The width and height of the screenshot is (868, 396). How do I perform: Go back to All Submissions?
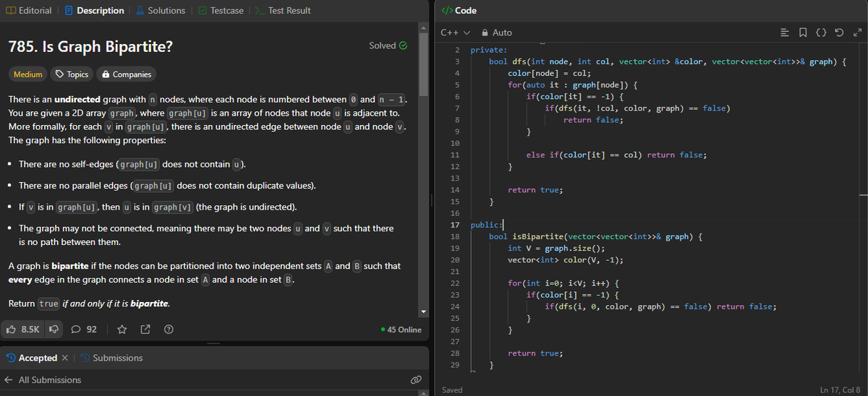click(x=43, y=380)
